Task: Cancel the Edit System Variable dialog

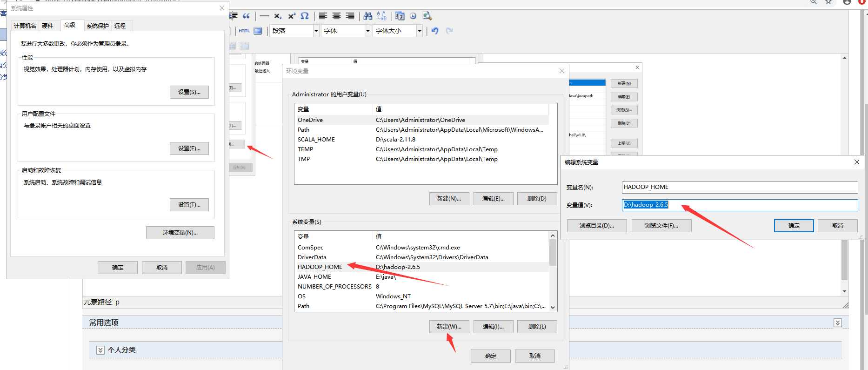Action: tap(838, 226)
